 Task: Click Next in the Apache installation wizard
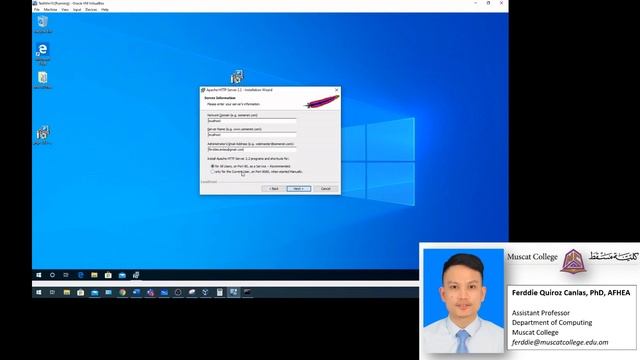click(x=299, y=189)
